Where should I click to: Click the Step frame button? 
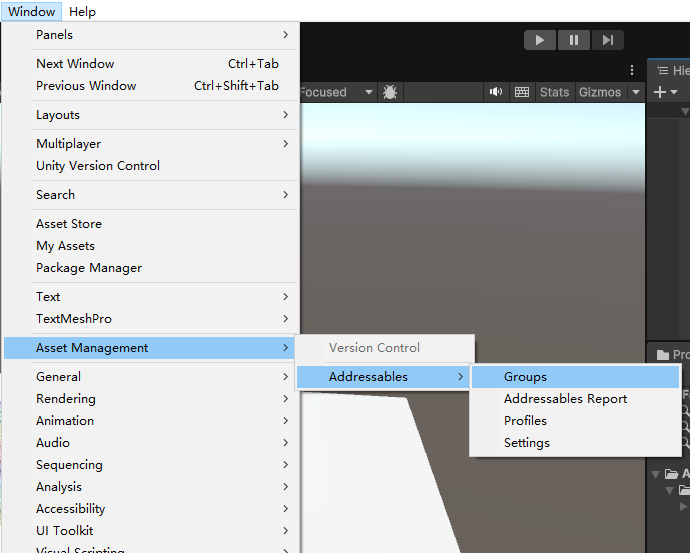[x=608, y=40]
